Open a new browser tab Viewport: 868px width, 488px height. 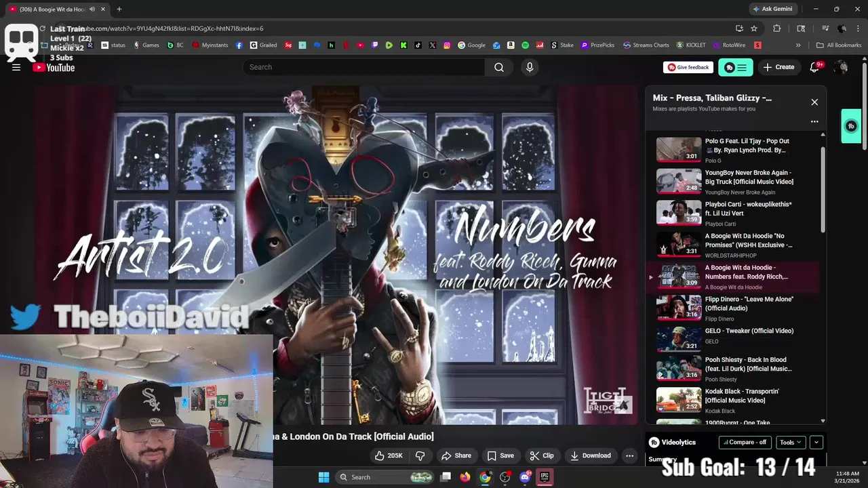tap(119, 9)
